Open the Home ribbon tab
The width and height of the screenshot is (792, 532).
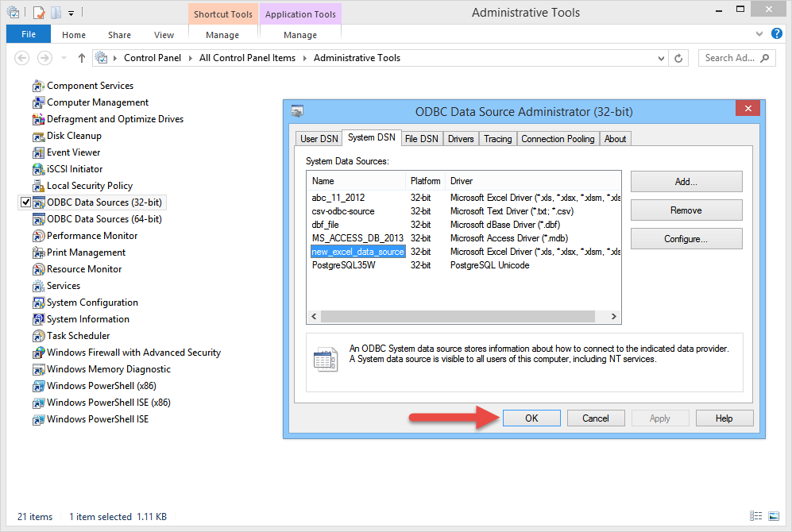click(x=74, y=35)
